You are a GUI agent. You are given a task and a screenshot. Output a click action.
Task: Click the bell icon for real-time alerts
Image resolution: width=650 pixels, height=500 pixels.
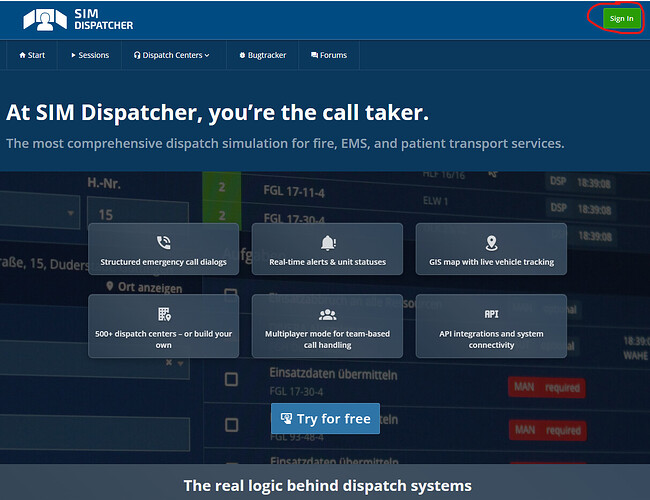328,242
